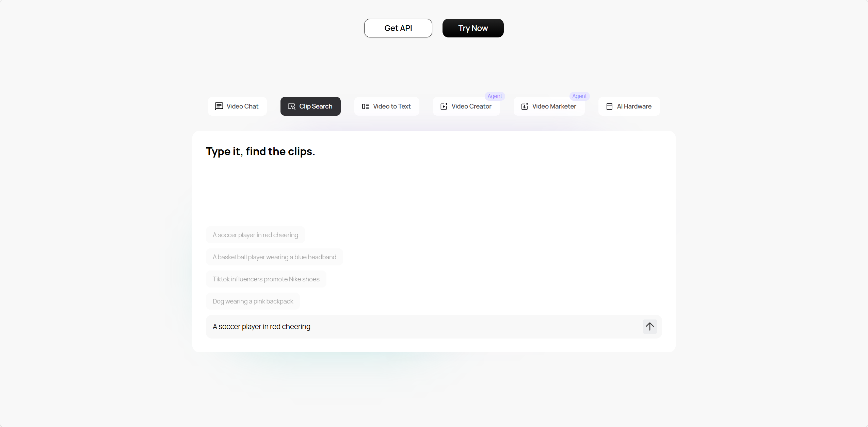868x427 pixels.
Task: Open the Get API button
Action: click(x=398, y=28)
